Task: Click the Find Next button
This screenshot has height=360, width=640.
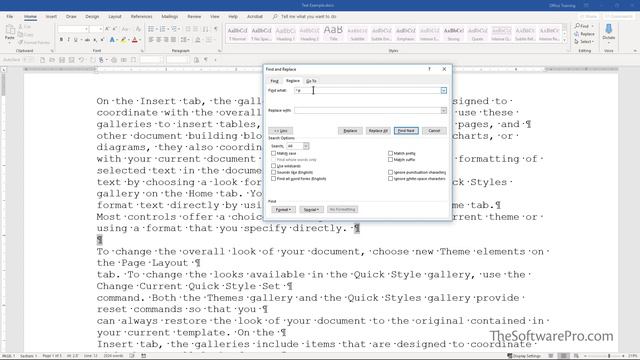Action: 406,131
